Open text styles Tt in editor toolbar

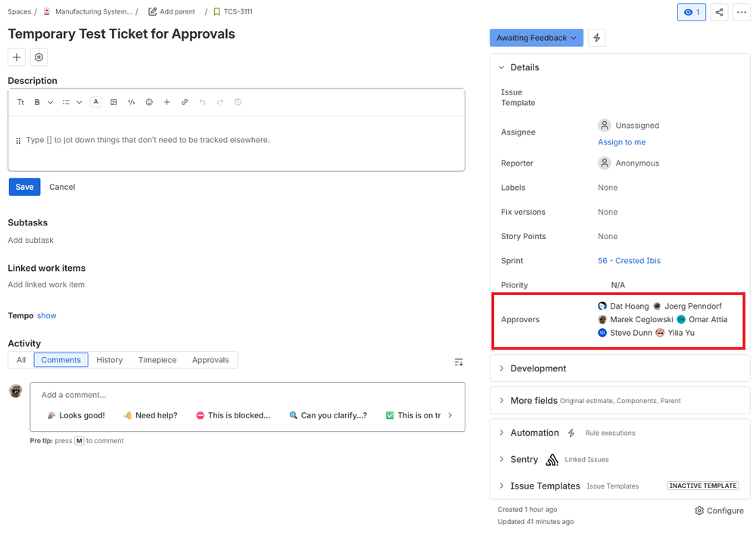click(20, 102)
